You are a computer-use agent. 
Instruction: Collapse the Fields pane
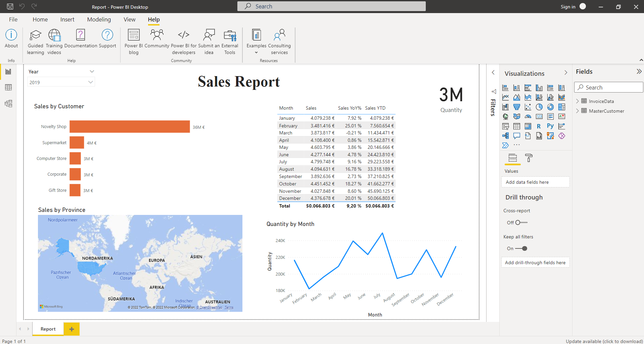pyautogui.click(x=639, y=71)
